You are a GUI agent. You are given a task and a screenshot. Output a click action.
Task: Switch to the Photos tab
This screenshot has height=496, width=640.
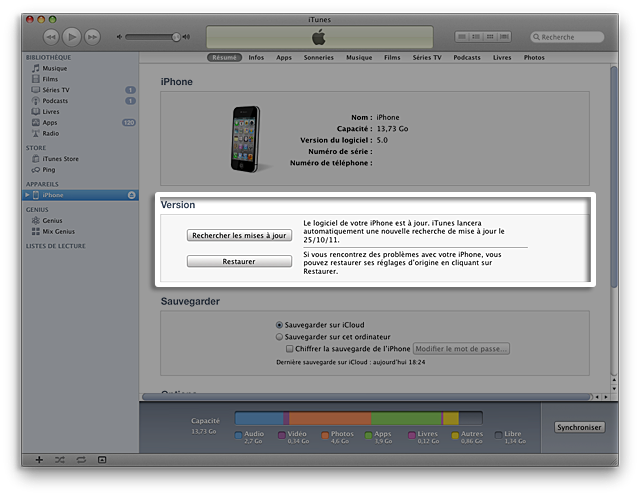(534, 58)
